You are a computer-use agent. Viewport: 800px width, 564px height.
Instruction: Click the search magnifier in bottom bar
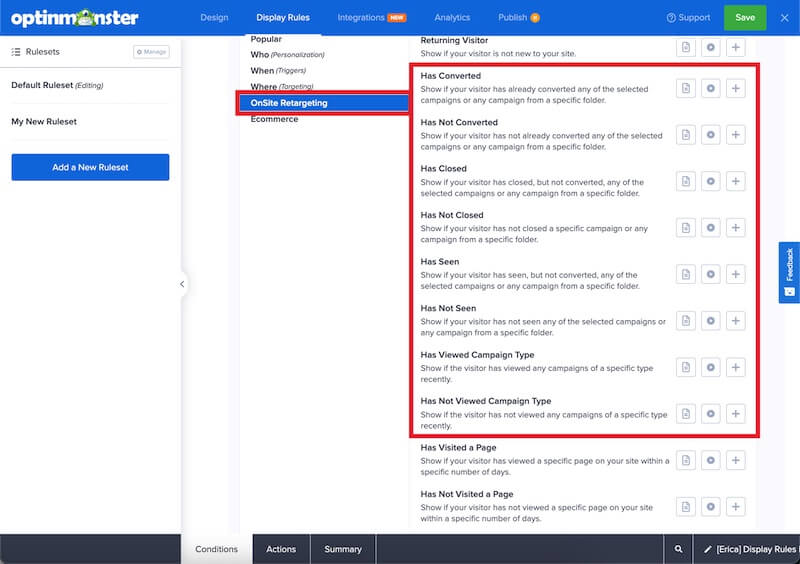pyautogui.click(x=678, y=549)
